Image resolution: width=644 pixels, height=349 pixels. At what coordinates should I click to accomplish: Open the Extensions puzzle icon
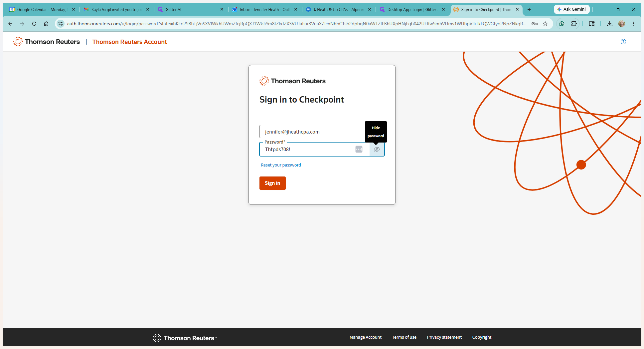[x=574, y=24]
